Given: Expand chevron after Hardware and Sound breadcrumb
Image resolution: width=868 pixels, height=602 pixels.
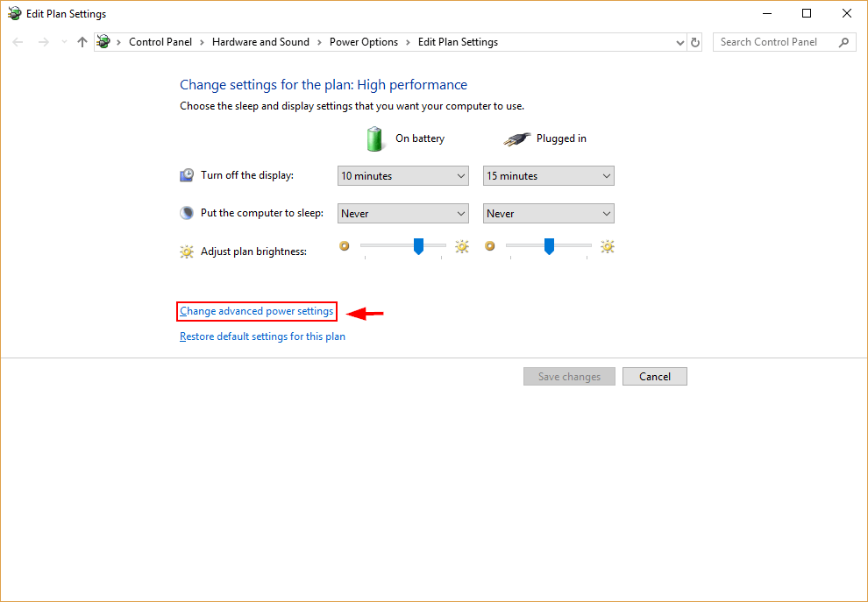Looking at the screenshot, I should (319, 42).
